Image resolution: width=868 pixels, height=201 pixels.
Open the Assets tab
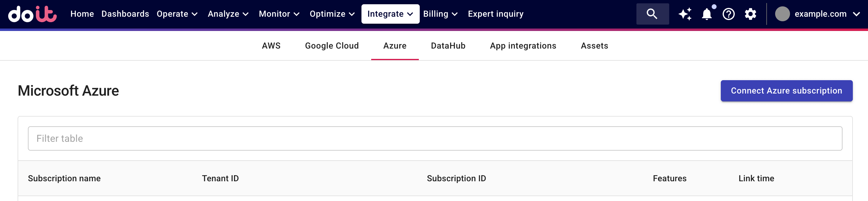[594, 46]
